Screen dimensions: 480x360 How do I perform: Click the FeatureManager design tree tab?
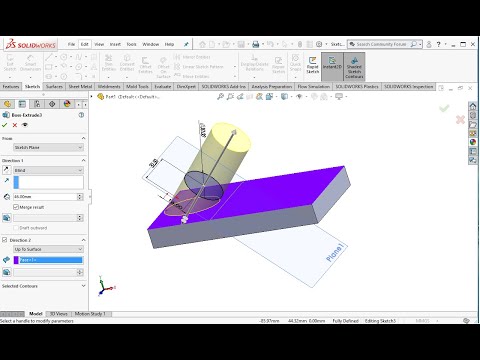coord(7,104)
